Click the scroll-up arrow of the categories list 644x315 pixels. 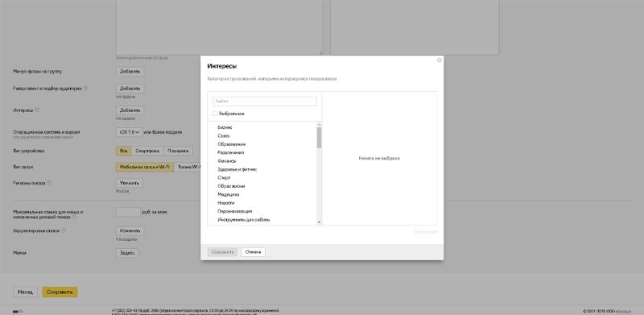319,124
